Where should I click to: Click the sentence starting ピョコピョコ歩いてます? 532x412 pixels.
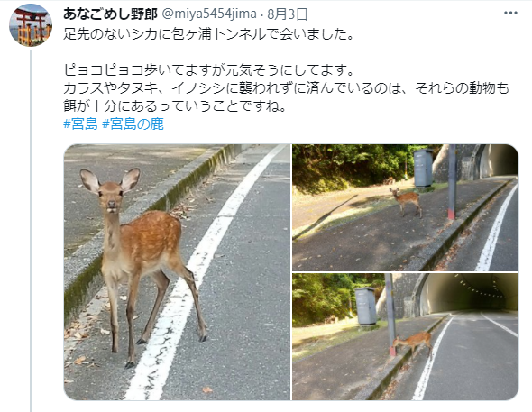click(209, 69)
